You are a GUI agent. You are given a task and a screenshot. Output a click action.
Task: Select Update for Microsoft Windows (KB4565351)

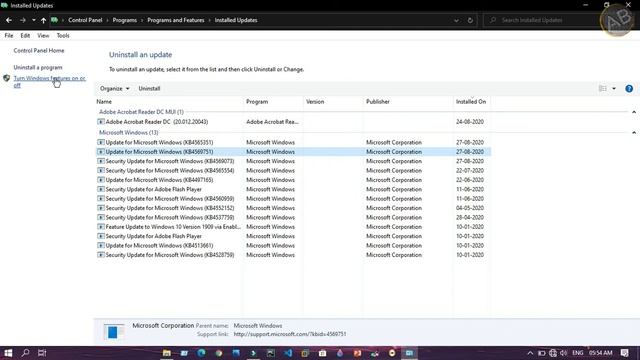tap(293, 142)
